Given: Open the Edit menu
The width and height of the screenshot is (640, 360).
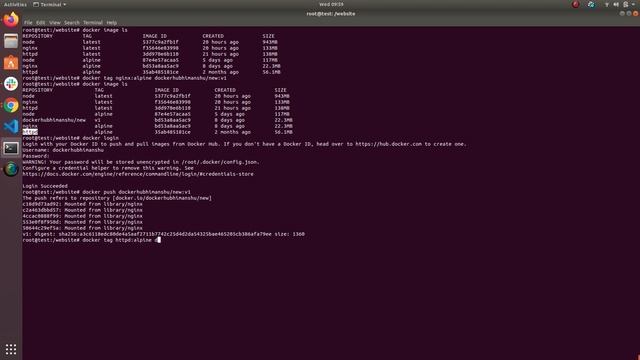Looking at the screenshot, I should (x=40, y=23).
